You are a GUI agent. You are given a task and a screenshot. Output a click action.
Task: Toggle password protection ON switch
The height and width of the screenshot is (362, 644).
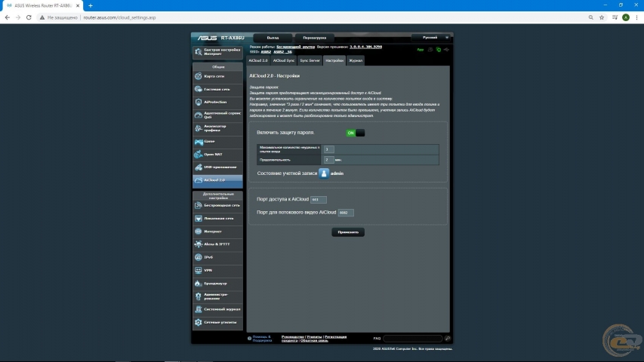(x=356, y=133)
